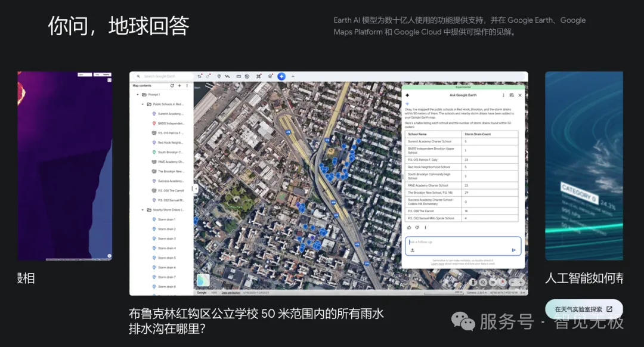Click the upload icon in follow-up box
The height and width of the screenshot is (347, 644).
pos(413,250)
